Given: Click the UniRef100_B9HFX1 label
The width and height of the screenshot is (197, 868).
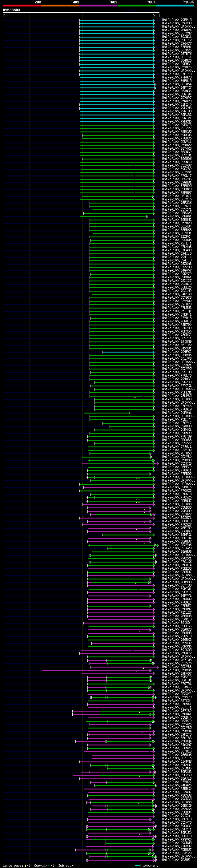Looking at the screenshot, I should [x=177, y=535].
